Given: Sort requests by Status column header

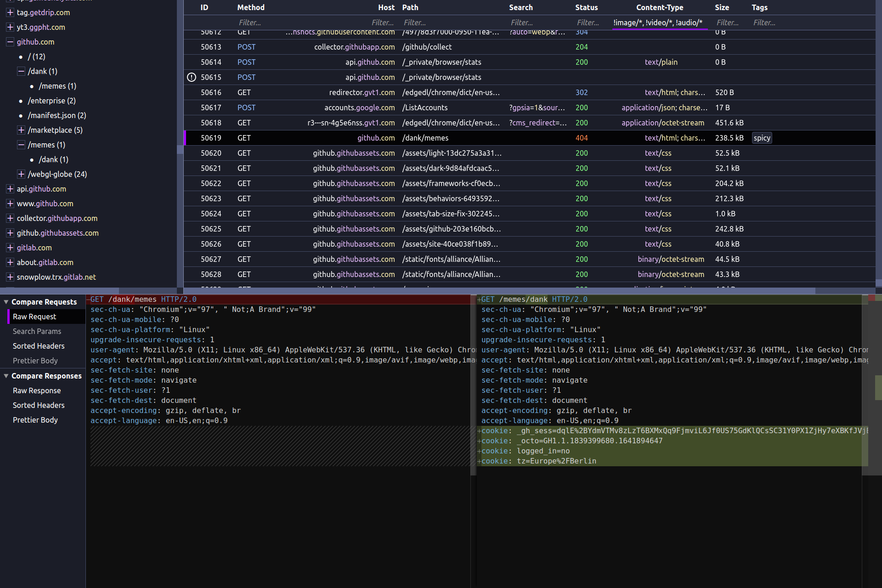Looking at the screenshot, I should pyautogui.click(x=586, y=7).
